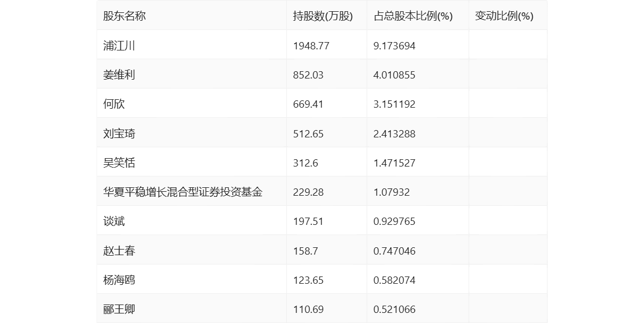Click the holding value 229.28

308,192
